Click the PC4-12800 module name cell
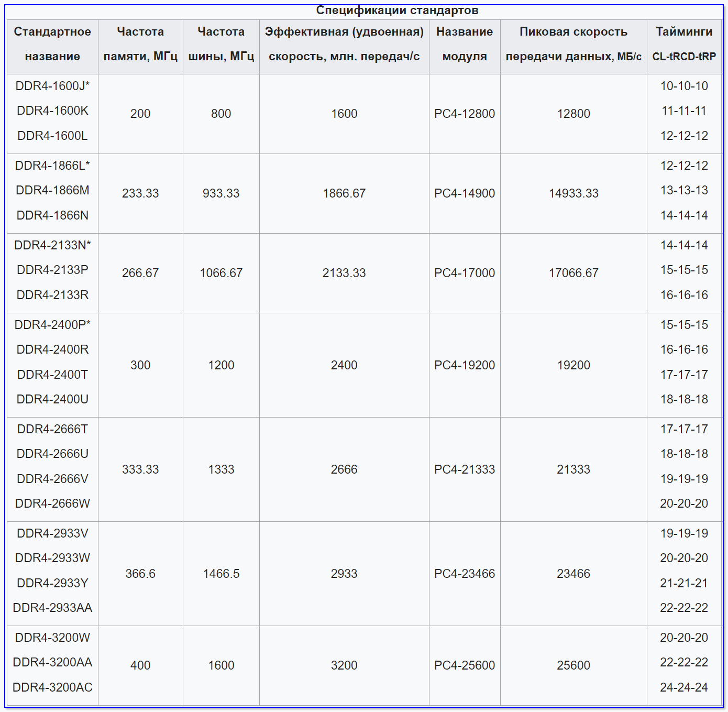Screen dimensions: 728x712 465,114
